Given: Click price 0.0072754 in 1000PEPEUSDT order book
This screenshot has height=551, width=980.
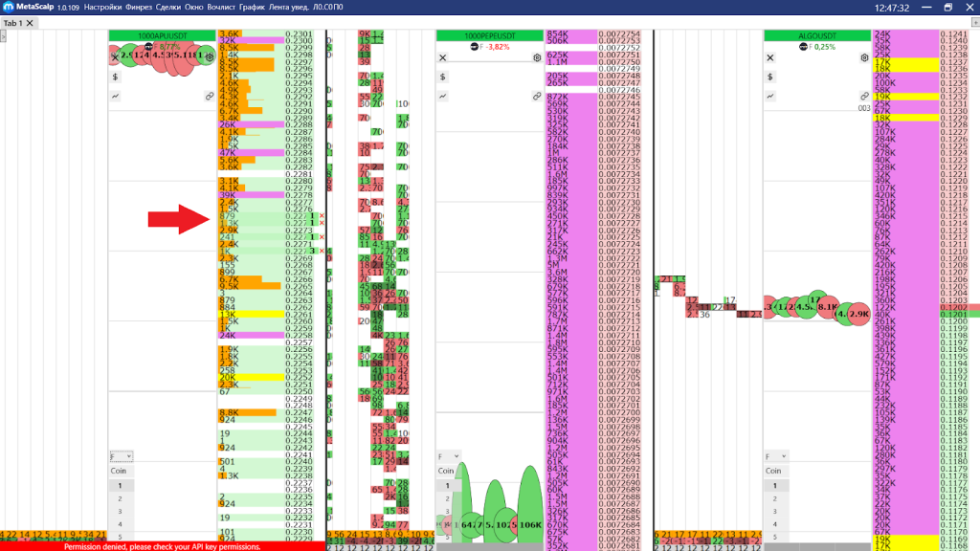Looking at the screenshot, I should (x=619, y=34).
